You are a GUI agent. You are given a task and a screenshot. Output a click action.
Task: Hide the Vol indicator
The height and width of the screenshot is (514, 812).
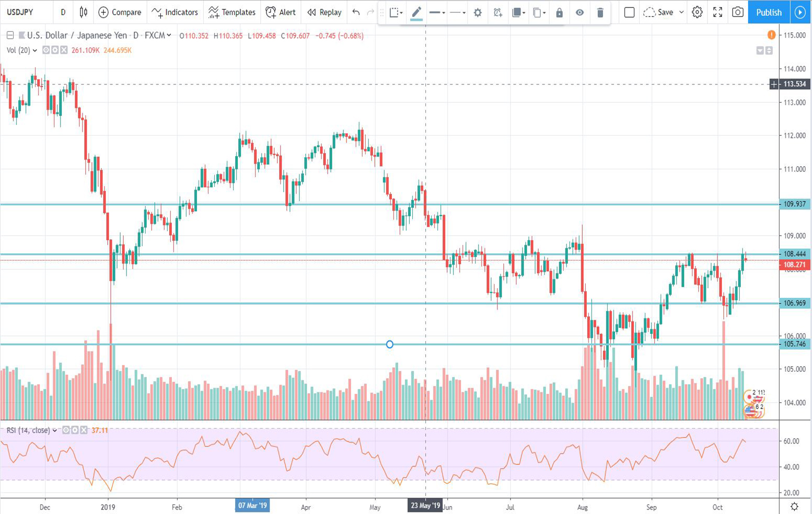click(45, 50)
